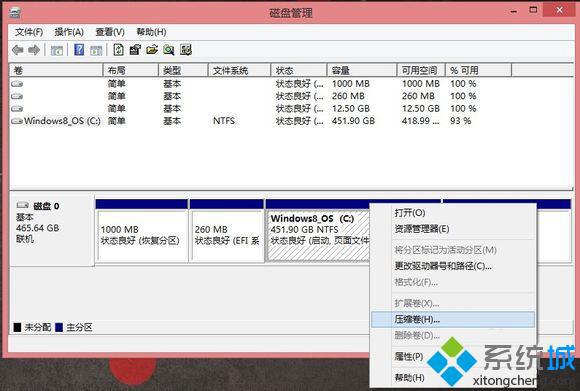Click the 418.99 free space cell
Viewport: 580px width, 391px height.
pos(421,121)
